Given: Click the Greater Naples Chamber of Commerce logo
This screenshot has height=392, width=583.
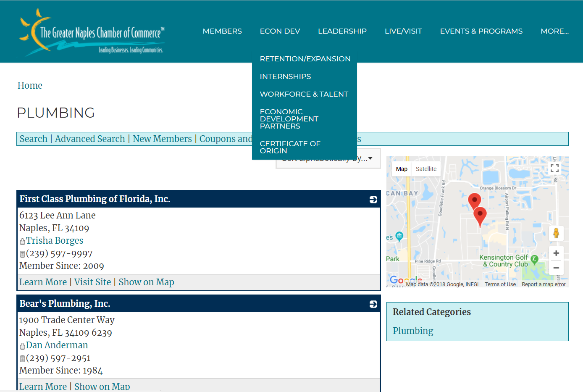Looking at the screenshot, I should [92, 32].
